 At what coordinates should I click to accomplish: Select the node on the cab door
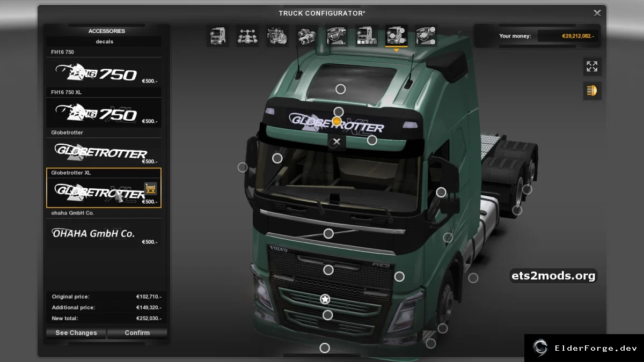pyautogui.click(x=448, y=238)
